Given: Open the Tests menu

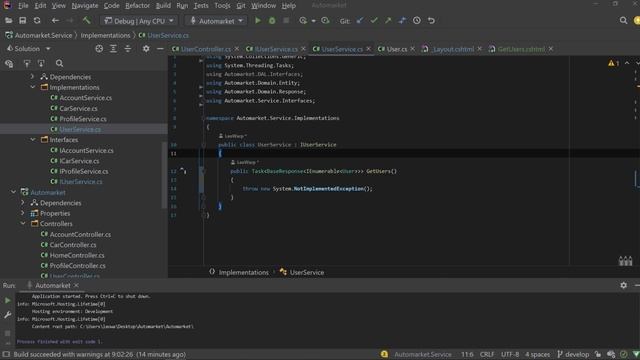Looking at the screenshot, I should (201, 6).
